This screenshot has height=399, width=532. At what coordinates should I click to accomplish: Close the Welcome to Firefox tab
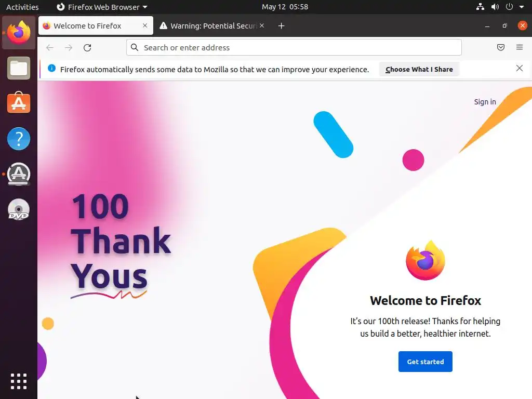coord(145,25)
